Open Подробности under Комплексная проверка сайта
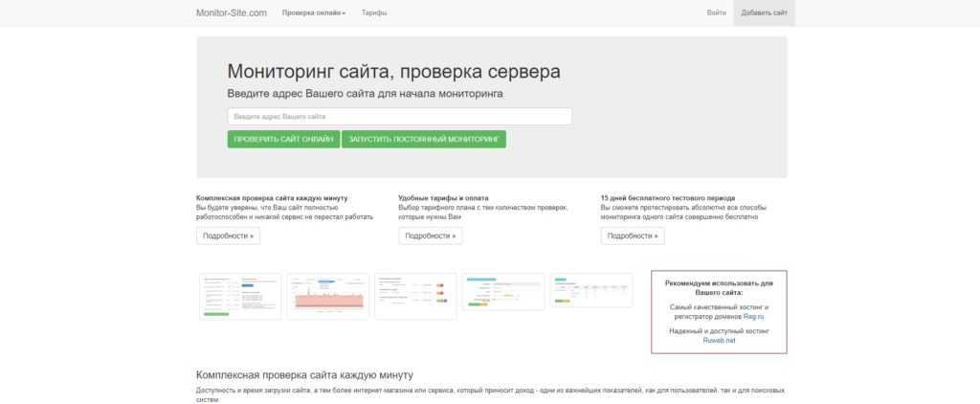Viewport: 980px width, 404px height. click(228, 236)
